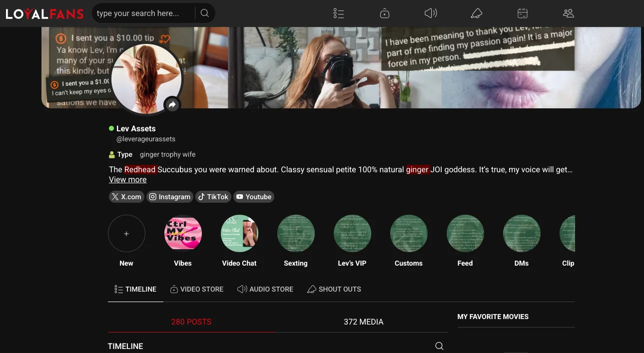This screenshot has width=644, height=353.
Task: Open the Lev's VIP highlight
Action: [352, 234]
